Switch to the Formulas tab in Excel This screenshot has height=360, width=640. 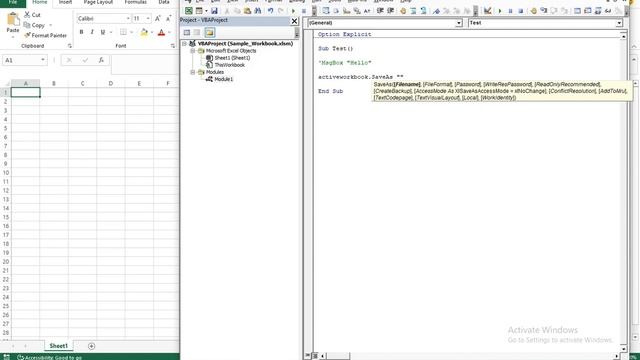(x=136, y=2)
